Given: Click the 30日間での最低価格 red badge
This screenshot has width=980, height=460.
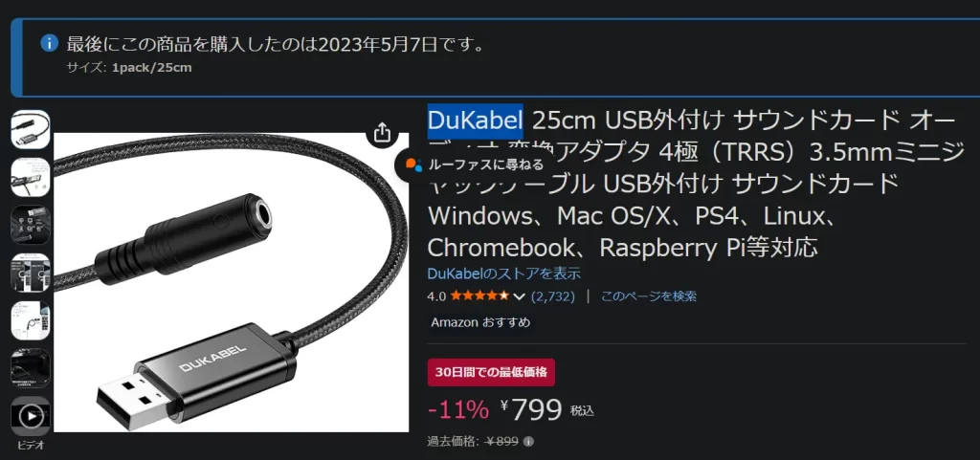Looking at the screenshot, I should [x=491, y=373].
